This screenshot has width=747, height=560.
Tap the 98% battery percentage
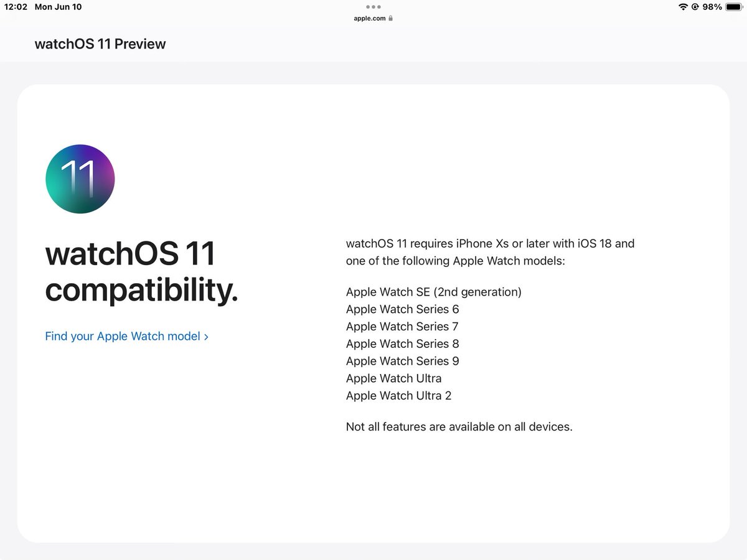click(712, 7)
